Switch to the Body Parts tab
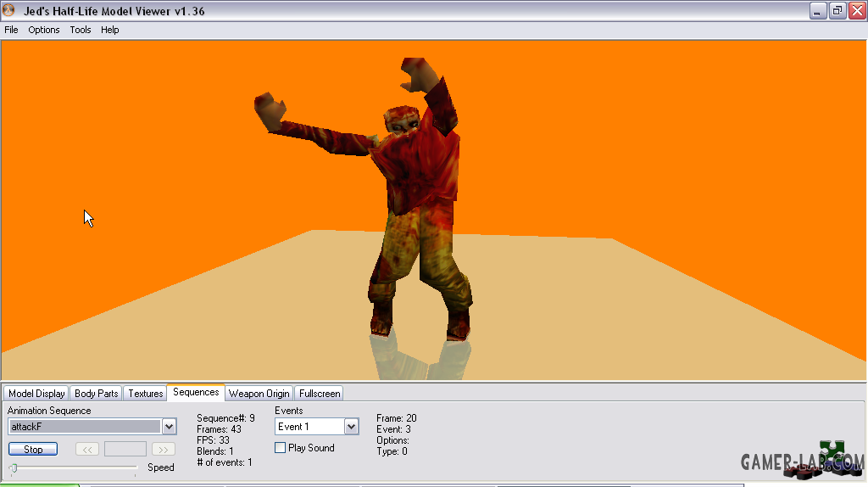Image resolution: width=868 pixels, height=487 pixels. pos(97,394)
